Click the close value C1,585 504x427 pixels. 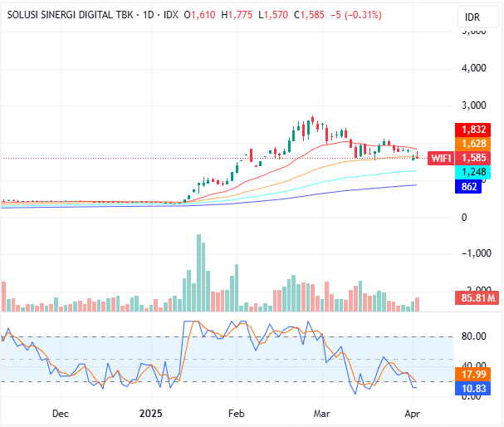[309, 15]
